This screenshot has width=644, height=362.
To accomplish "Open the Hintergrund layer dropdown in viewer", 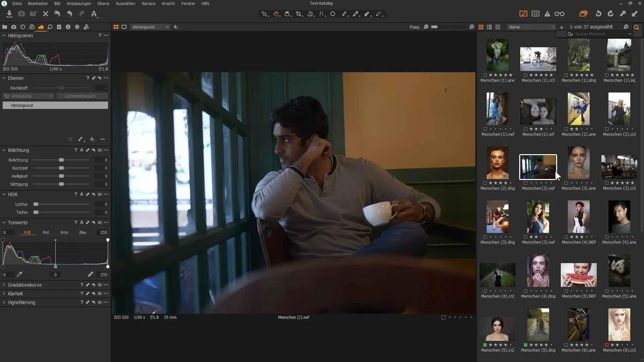I will pyautogui.click(x=150, y=27).
